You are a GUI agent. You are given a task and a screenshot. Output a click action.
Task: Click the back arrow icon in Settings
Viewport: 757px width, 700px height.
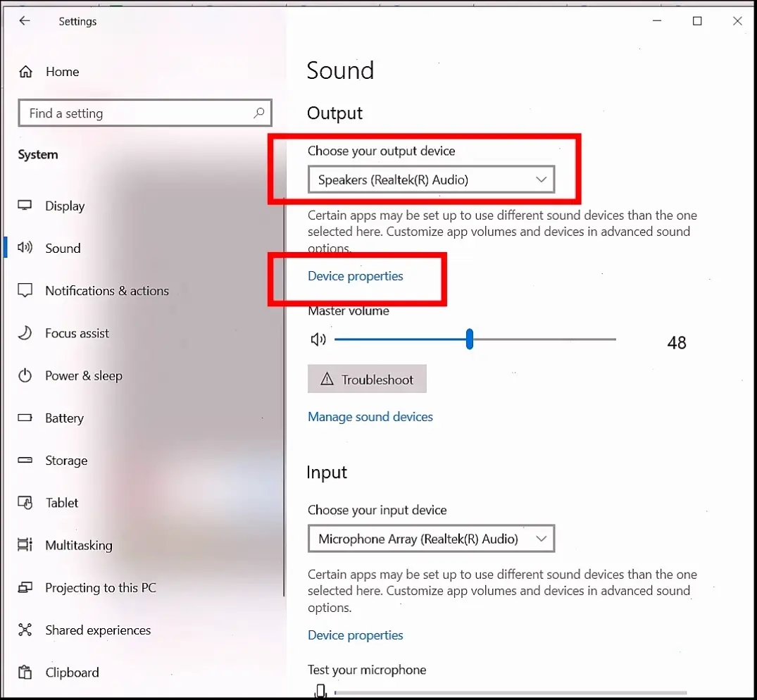pos(25,21)
